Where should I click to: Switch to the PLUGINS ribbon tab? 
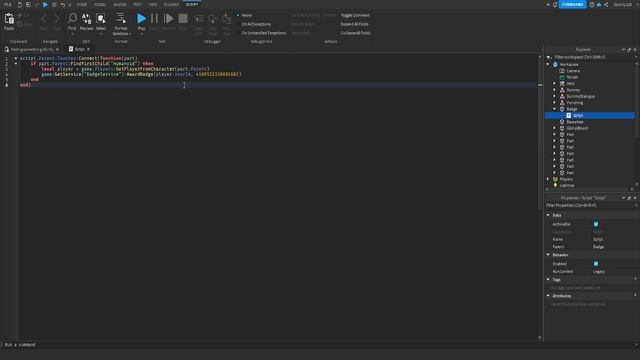point(171,4)
